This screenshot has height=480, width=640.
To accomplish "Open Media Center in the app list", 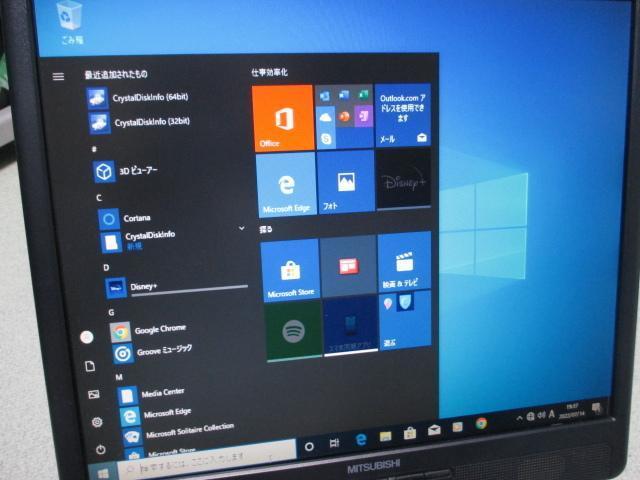I will tap(151, 394).
